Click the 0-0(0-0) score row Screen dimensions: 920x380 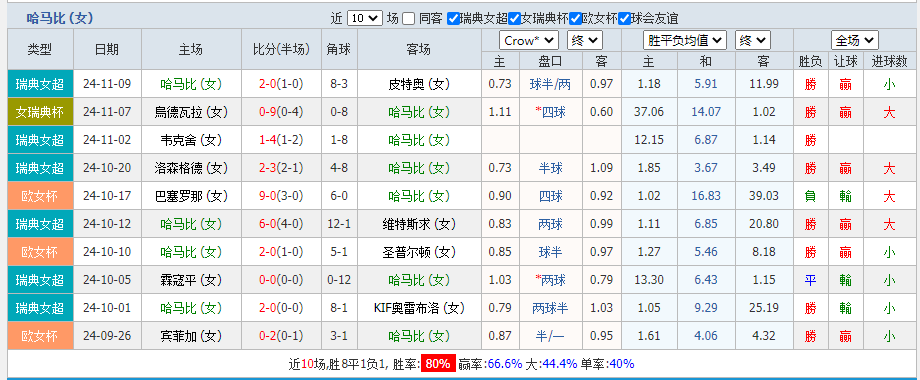[x=281, y=280]
